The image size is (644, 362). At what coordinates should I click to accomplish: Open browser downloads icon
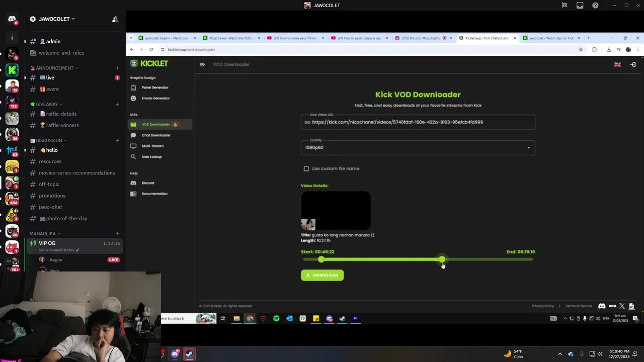pos(609,49)
